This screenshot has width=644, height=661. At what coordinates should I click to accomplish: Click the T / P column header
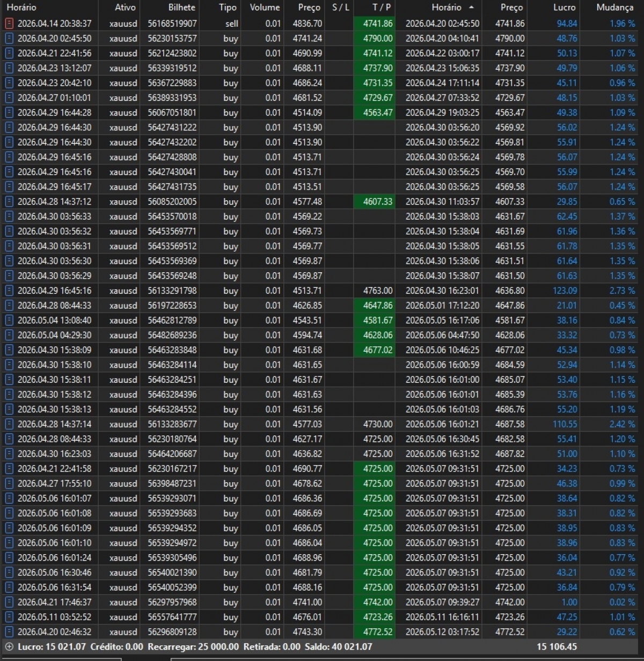pyautogui.click(x=382, y=8)
